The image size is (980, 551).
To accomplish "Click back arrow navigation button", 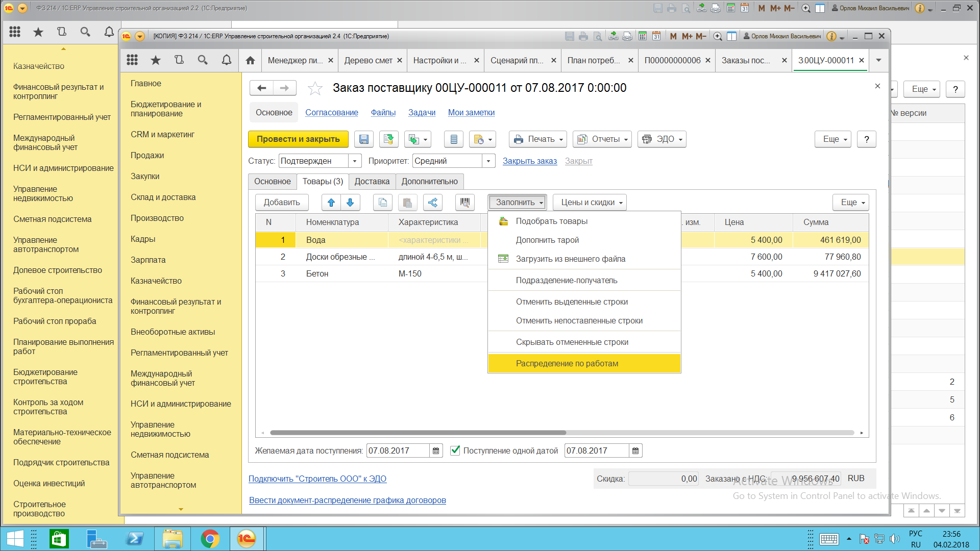I will 262,88.
